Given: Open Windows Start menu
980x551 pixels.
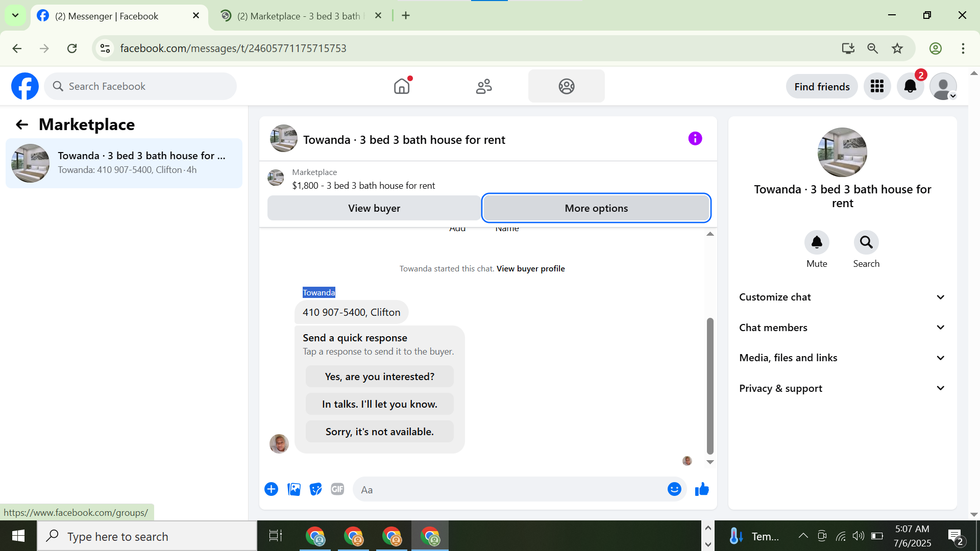Looking at the screenshot, I should pos(18,536).
